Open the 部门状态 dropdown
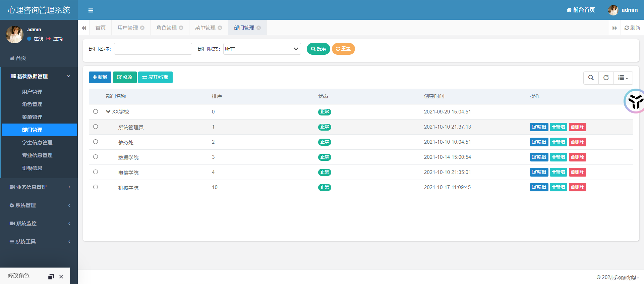 click(262, 49)
